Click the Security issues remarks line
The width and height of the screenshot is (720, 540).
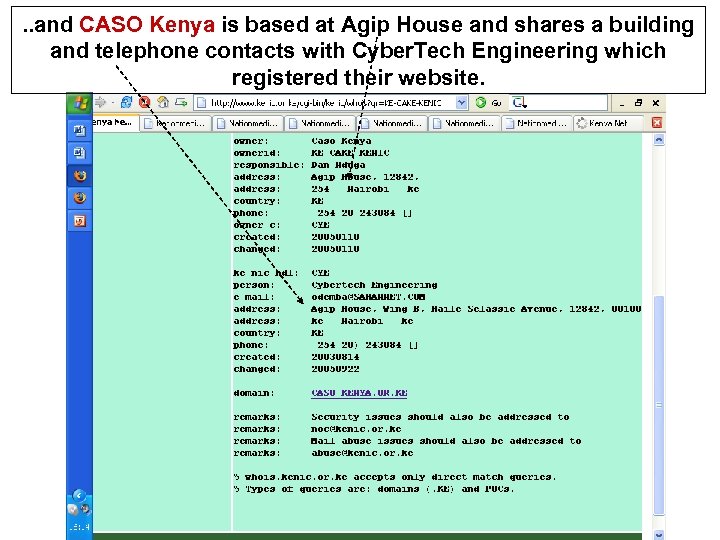click(440, 417)
